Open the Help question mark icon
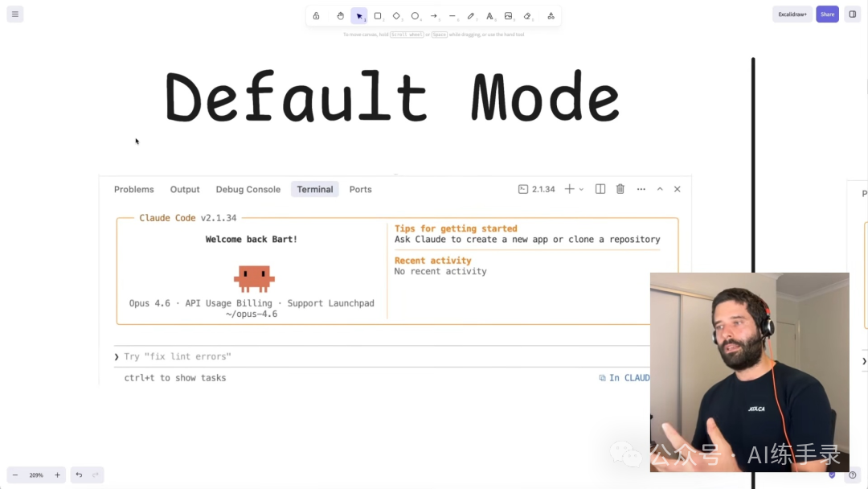This screenshot has width=868, height=489. click(x=853, y=475)
